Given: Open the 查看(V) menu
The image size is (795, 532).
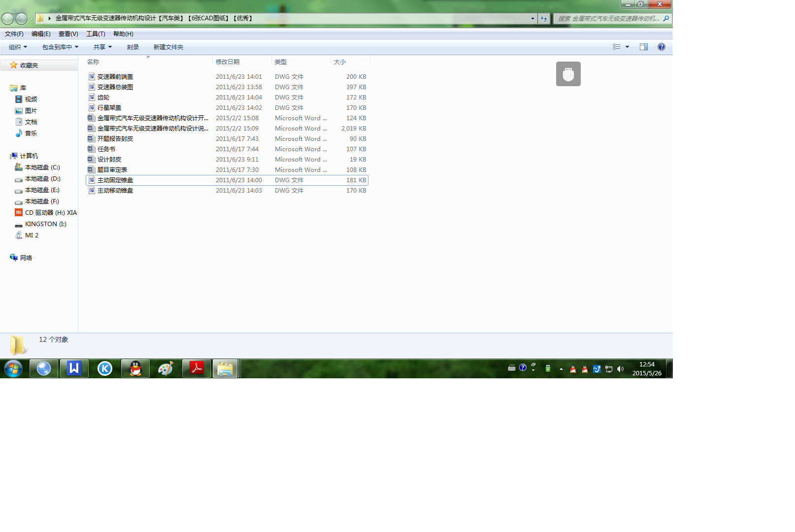Looking at the screenshot, I should click(68, 34).
